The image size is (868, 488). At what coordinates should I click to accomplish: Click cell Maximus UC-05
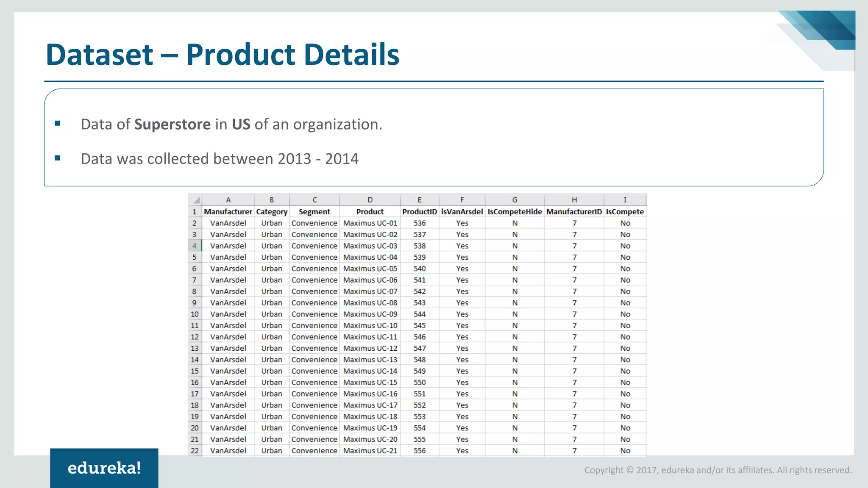[x=370, y=269]
